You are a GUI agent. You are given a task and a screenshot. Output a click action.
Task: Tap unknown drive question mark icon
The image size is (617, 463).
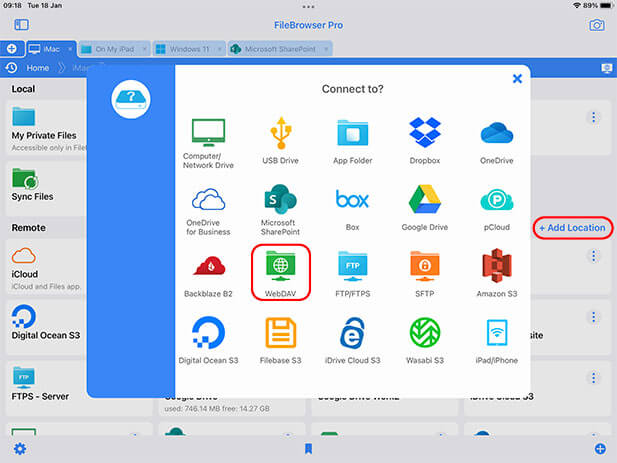(x=131, y=99)
